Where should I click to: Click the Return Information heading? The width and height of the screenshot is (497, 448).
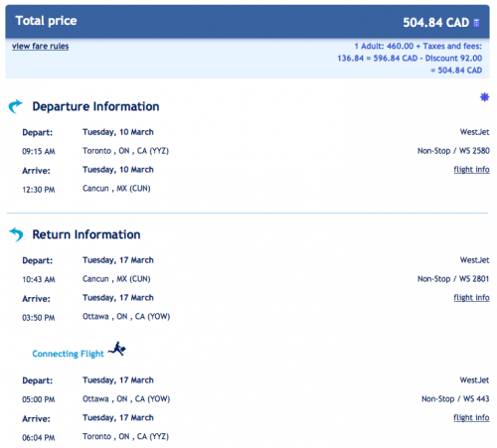86,234
